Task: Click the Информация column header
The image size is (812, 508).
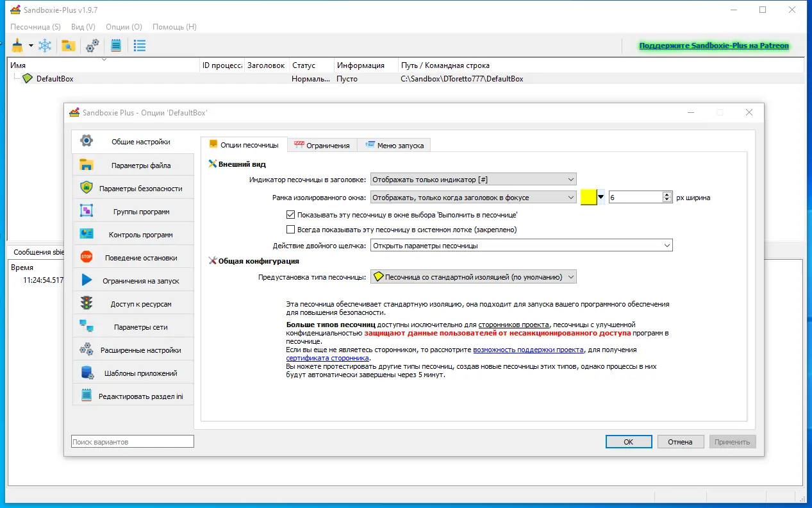Action: 366,65
